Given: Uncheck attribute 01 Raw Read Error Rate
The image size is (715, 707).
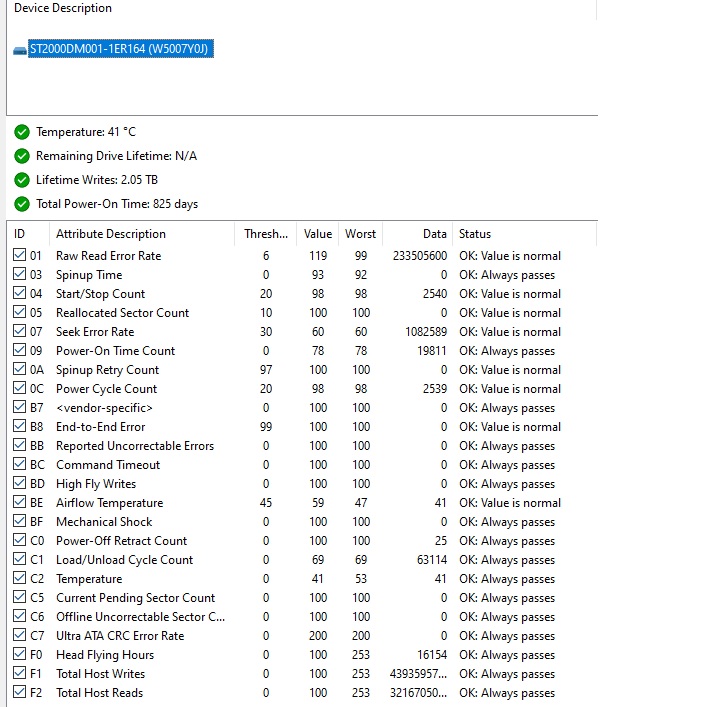Looking at the screenshot, I should point(19,255).
